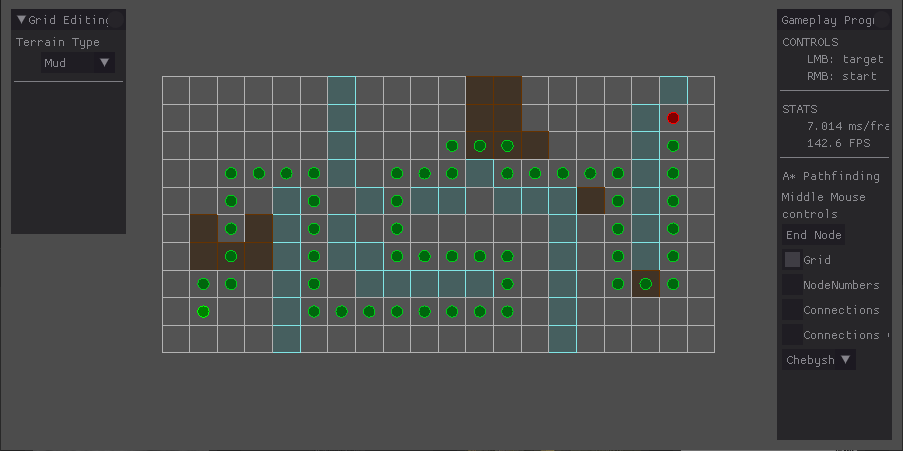Collapse the Grid Editing panel using its triangle
Screen dimensions: 903x451
pos(21,19)
